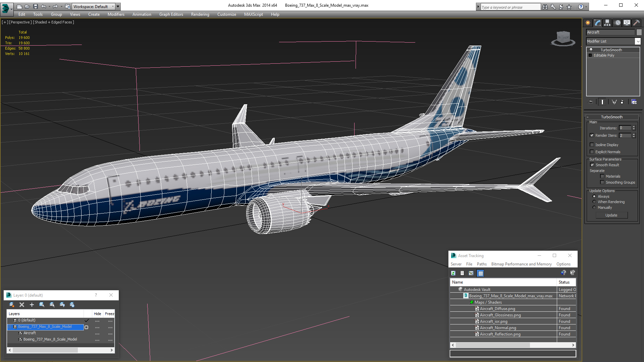Toggle the Smooth Result checkbox
The height and width of the screenshot is (362, 644).
pyautogui.click(x=592, y=165)
